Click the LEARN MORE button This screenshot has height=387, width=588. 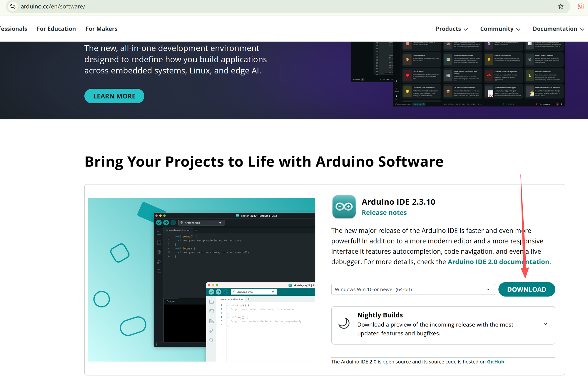click(114, 96)
